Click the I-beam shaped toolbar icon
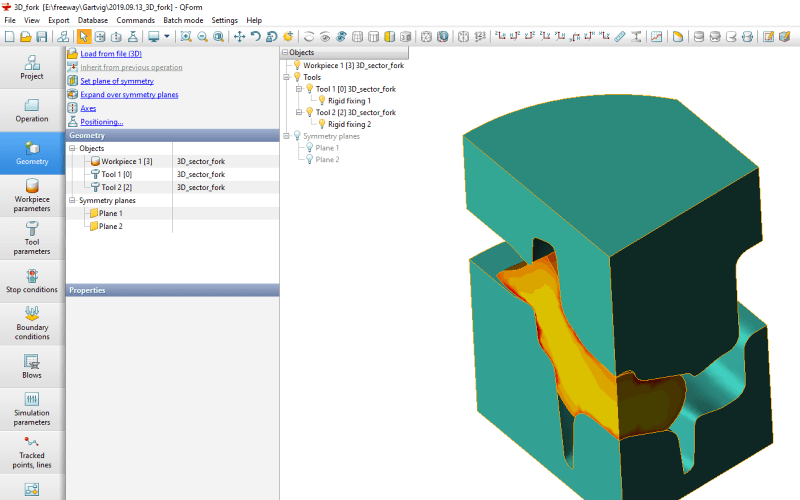The width and height of the screenshot is (800, 500). (636, 36)
